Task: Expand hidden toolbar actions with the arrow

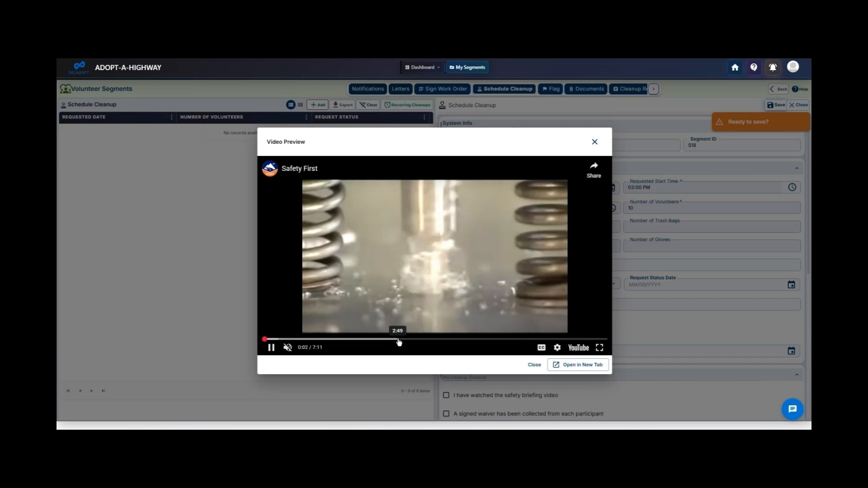Action: tap(654, 89)
